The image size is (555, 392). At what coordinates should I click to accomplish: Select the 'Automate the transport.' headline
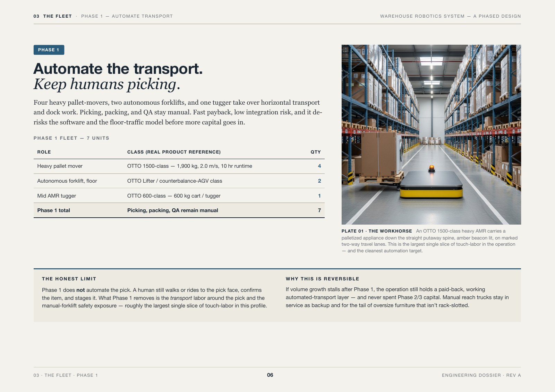[118, 69]
